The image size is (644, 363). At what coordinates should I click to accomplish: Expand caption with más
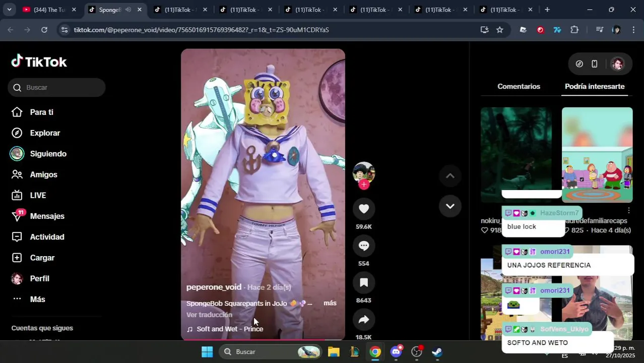(330, 303)
